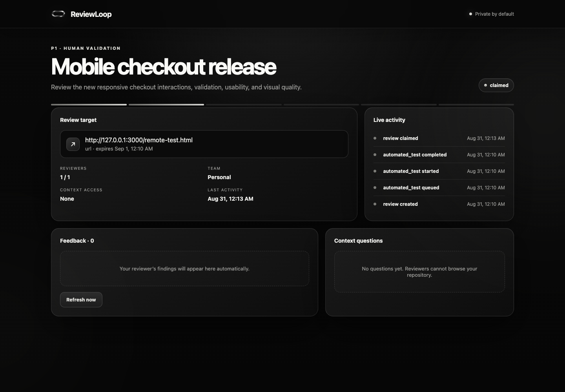
Task: Click the 'P1 · HUMAN VALIDATION' label
Action: 86,48
